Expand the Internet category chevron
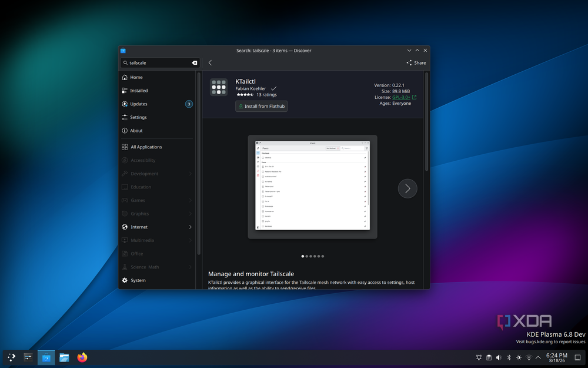Screen dimensions: 588x368 [x=190, y=227]
